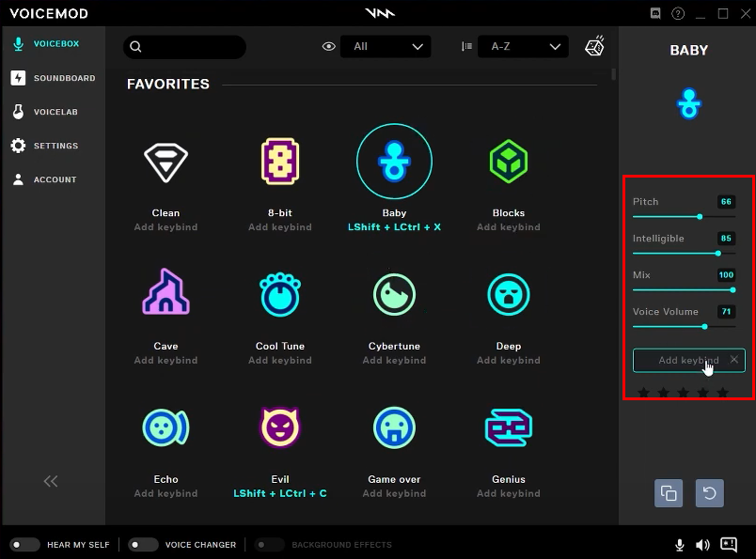Collapse the left sidebar
756x559 pixels.
50,481
